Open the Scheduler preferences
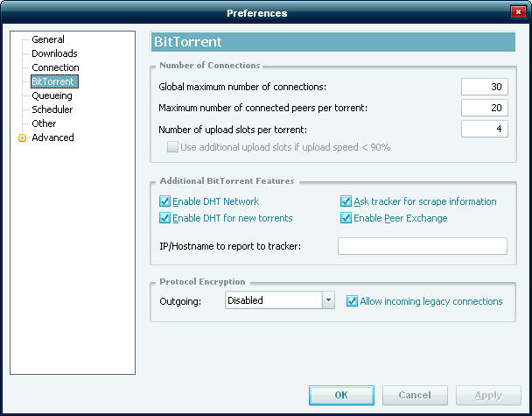 pos(52,109)
